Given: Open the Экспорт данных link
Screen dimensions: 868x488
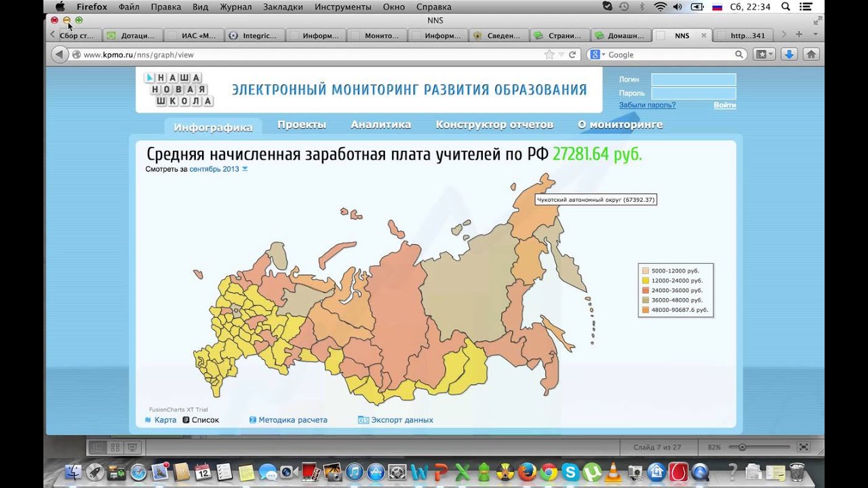Looking at the screenshot, I should coord(395,420).
